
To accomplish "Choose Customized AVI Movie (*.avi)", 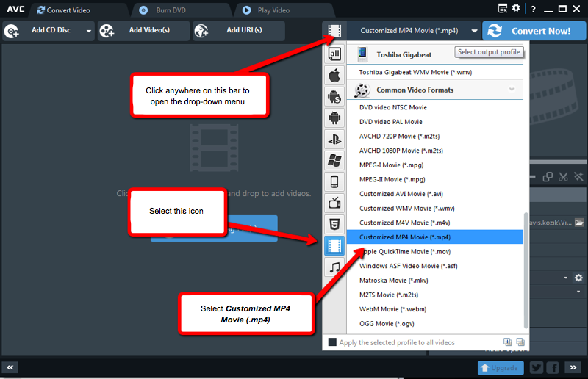I will pyautogui.click(x=435, y=194).
